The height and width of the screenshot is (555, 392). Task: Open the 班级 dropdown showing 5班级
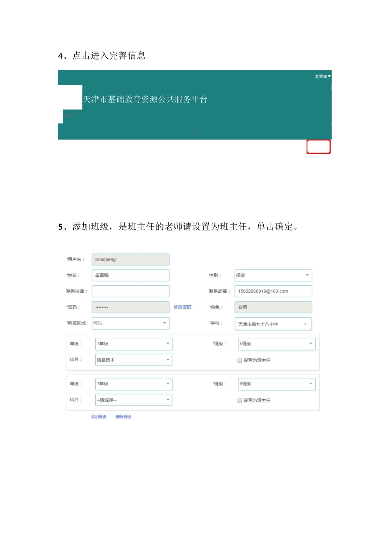pyautogui.click(x=277, y=344)
